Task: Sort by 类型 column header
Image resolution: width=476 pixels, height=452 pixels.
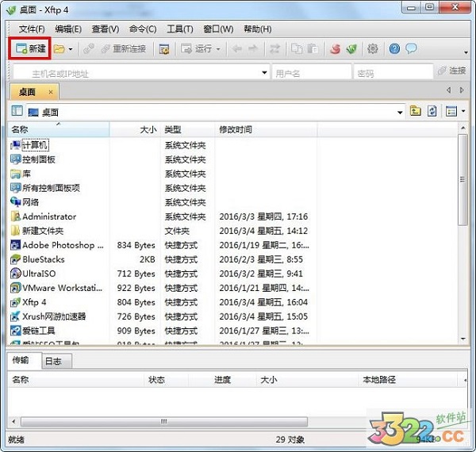Action: point(187,129)
